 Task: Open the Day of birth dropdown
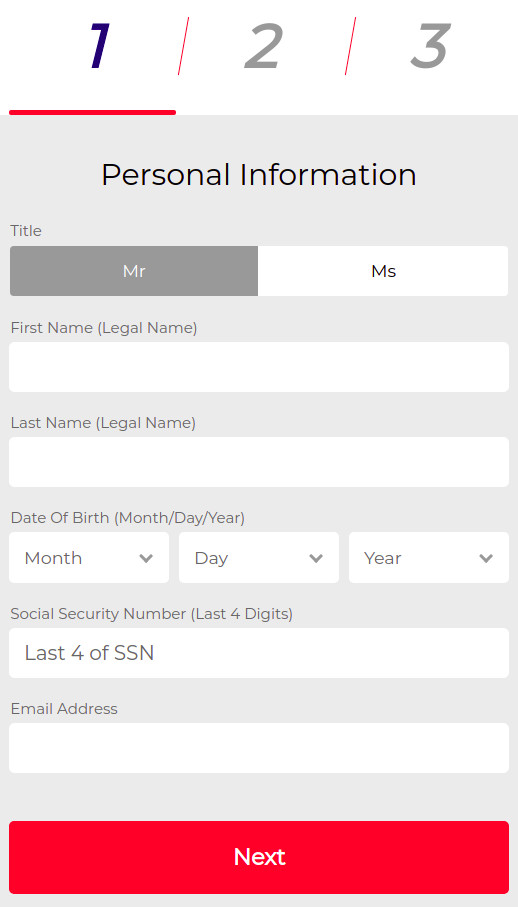click(259, 558)
